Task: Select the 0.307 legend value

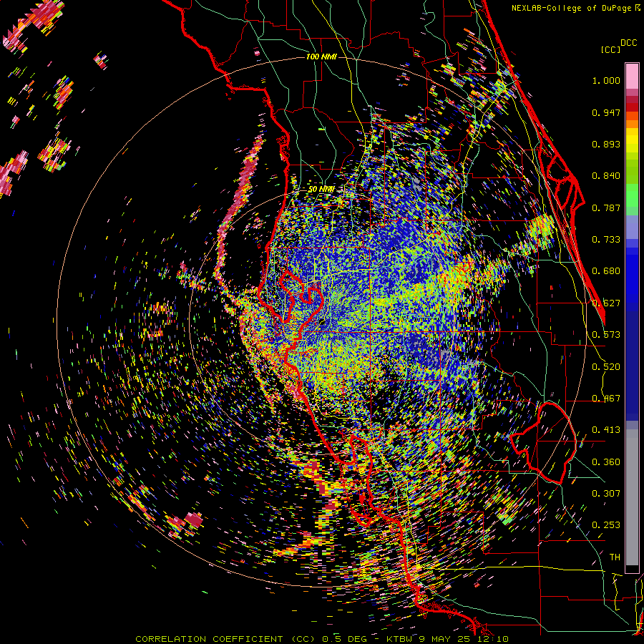Action: click(x=606, y=494)
